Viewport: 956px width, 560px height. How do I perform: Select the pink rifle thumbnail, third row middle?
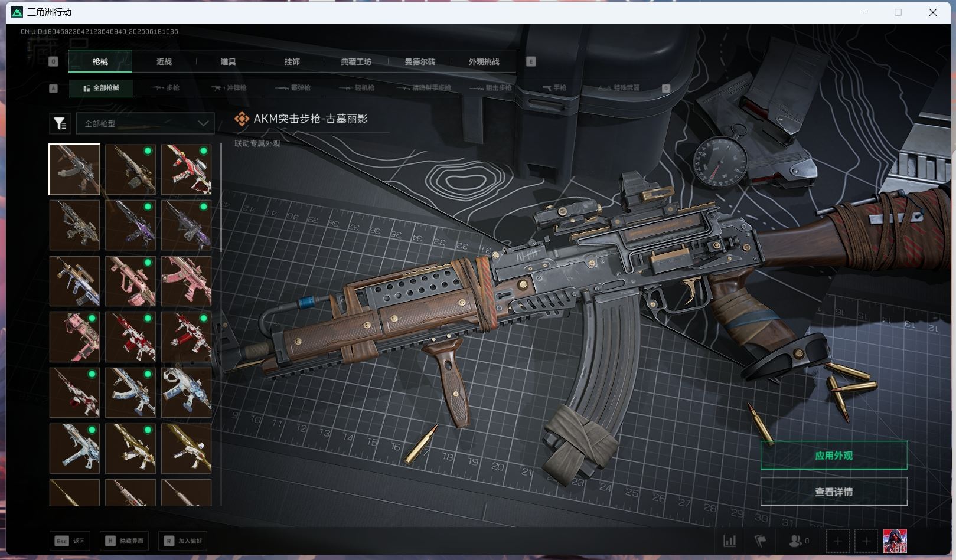click(130, 281)
